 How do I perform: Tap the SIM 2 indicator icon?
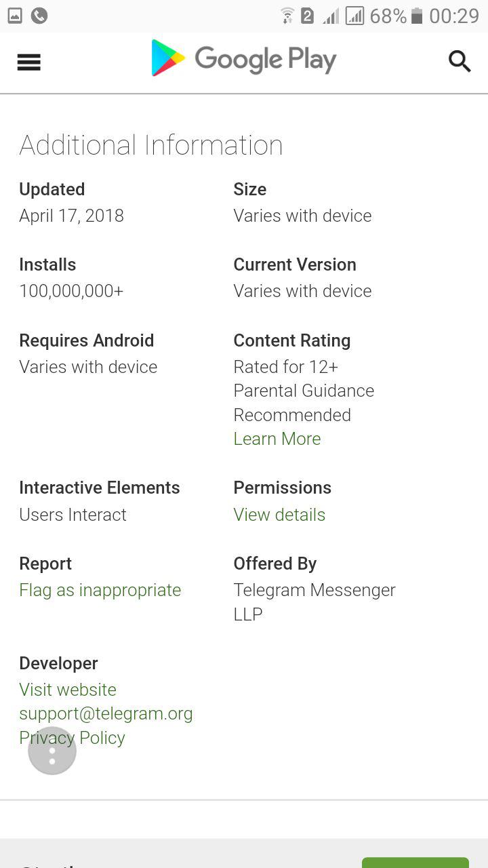307,15
